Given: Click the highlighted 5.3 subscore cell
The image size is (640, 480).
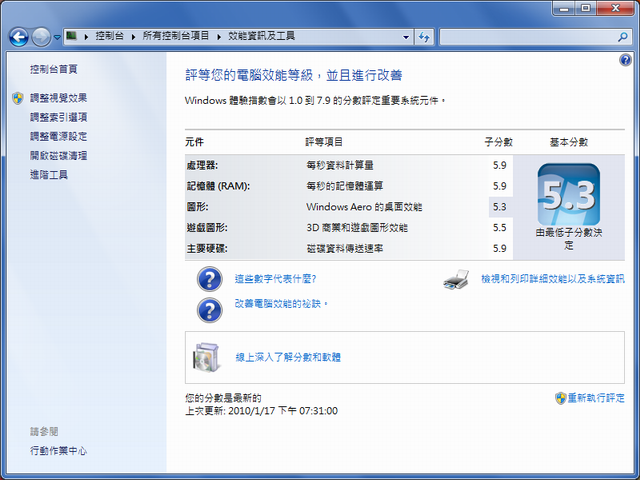Looking at the screenshot, I should click(500, 207).
